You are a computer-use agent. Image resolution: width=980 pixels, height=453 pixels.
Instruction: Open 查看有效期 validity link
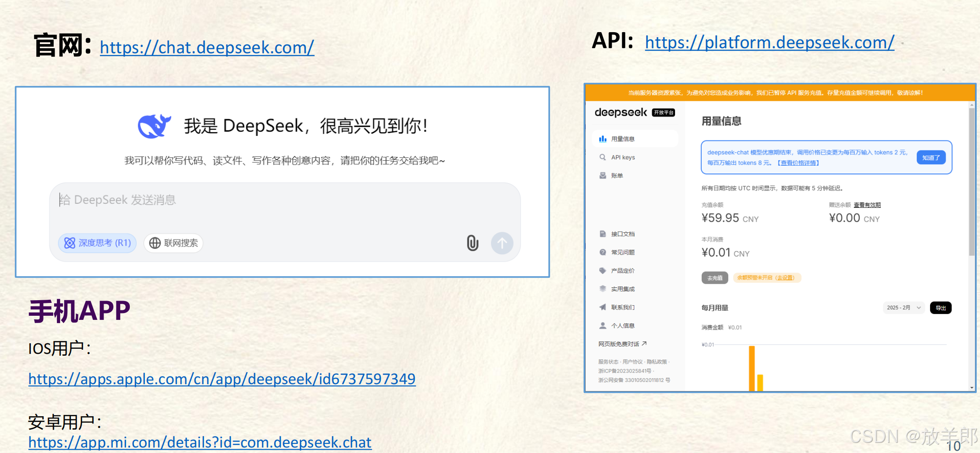(x=867, y=205)
